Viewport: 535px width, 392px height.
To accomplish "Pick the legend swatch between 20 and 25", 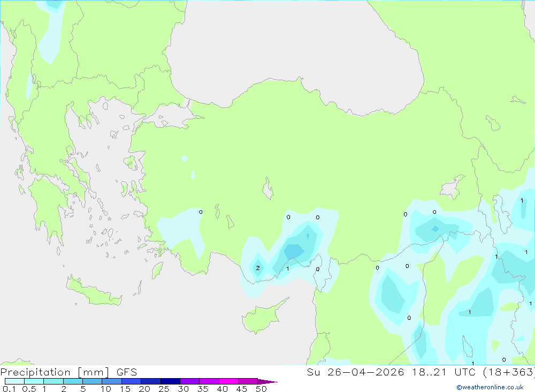I will point(151,381).
